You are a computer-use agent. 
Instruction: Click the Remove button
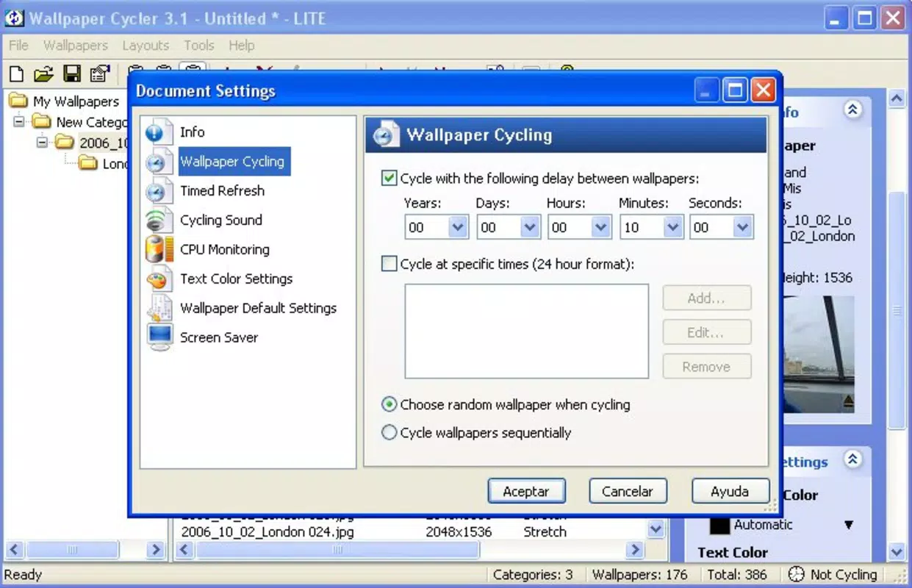pos(707,366)
